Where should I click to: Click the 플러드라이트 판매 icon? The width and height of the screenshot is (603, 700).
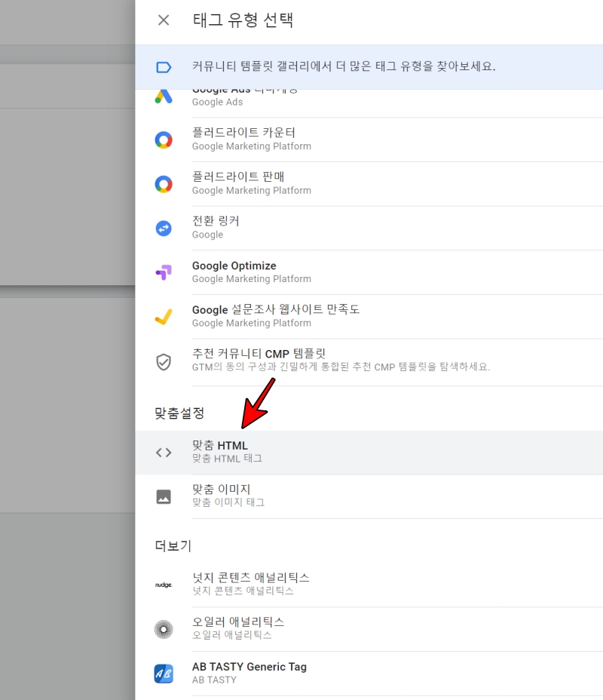(x=164, y=183)
